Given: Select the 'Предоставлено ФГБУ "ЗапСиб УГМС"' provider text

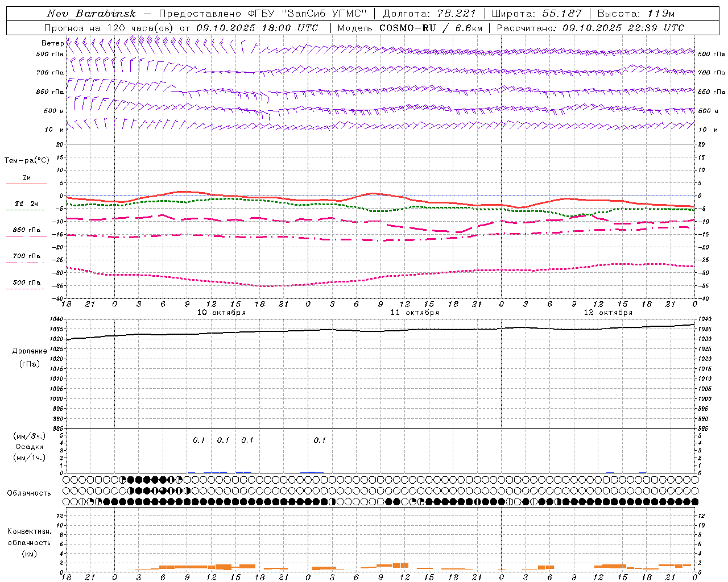Looking at the screenshot, I should click(263, 14).
